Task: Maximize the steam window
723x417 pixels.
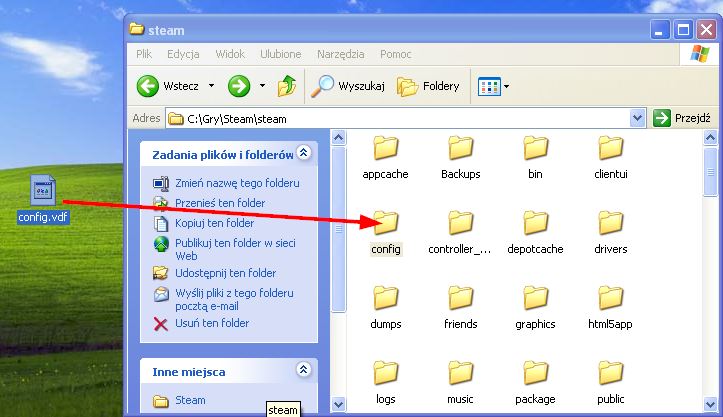Action: [x=683, y=30]
